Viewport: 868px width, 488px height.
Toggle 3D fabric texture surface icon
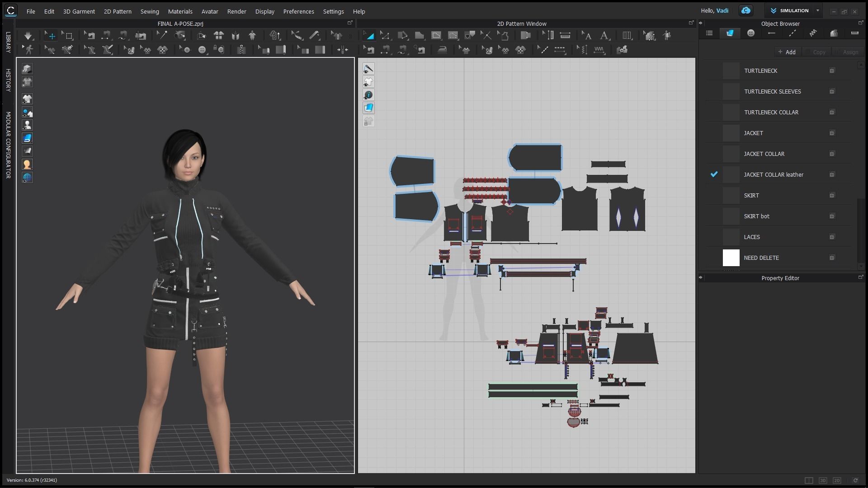click(x=27, y=138)
